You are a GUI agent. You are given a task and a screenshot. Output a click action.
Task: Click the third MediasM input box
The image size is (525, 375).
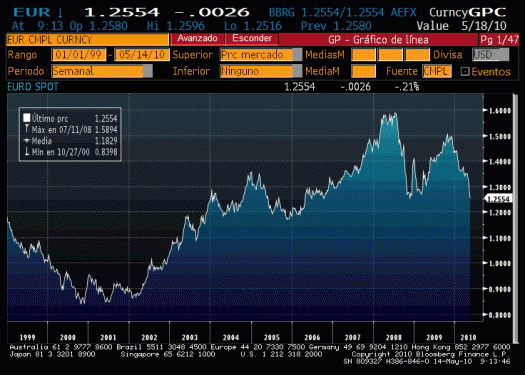click(x=417, y=55)
